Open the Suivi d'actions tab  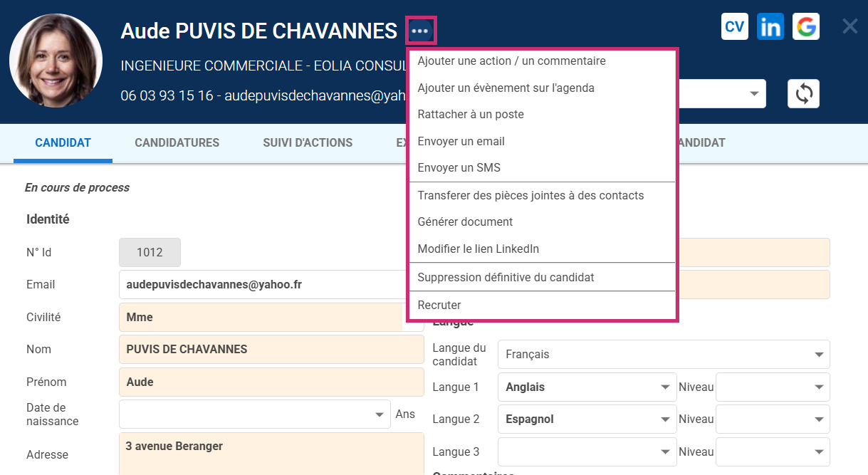point(308,142)
